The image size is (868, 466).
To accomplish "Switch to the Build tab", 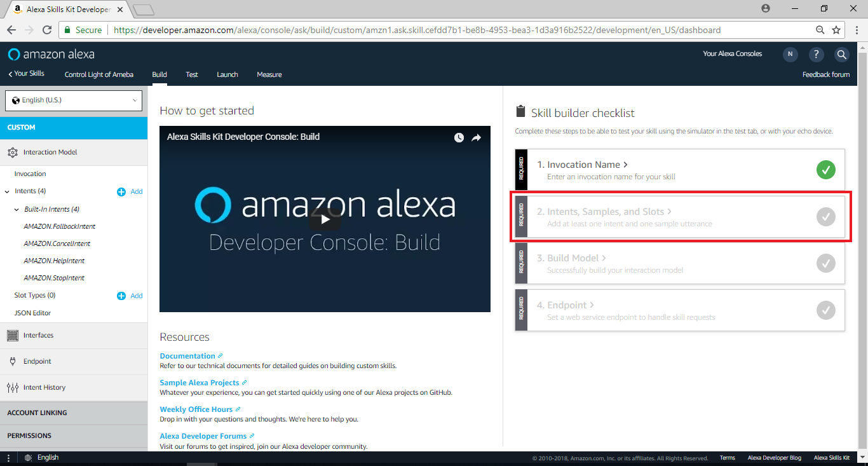I will pyautogui.click(x=159, y=74).
